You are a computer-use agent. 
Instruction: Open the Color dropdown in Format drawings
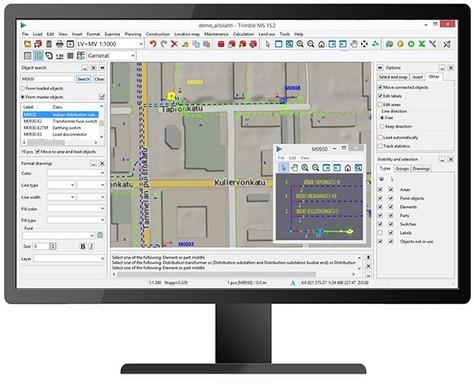(76, 173)
